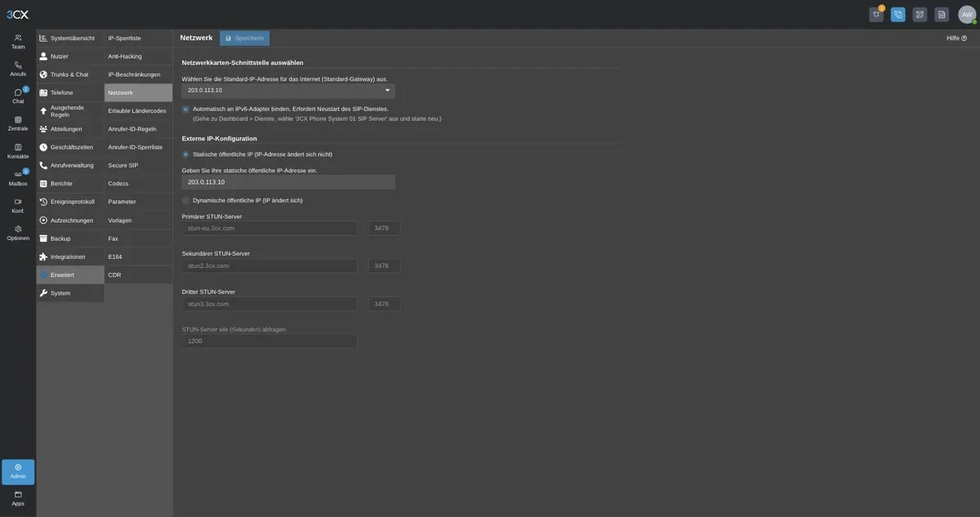Show the QR code icon in the top bar

click(x=920, y=14)
